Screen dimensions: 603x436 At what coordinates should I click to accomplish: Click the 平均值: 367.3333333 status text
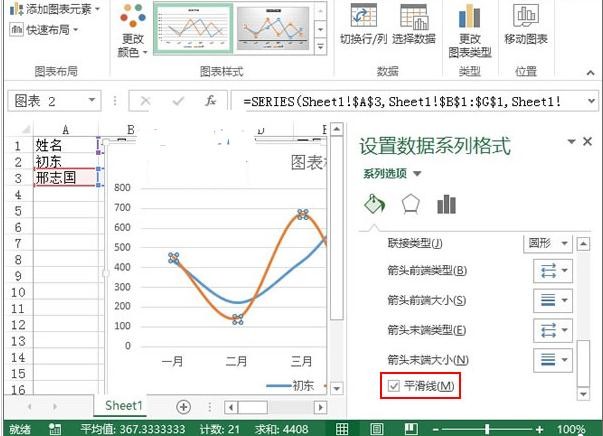click(x=133, y=429)
